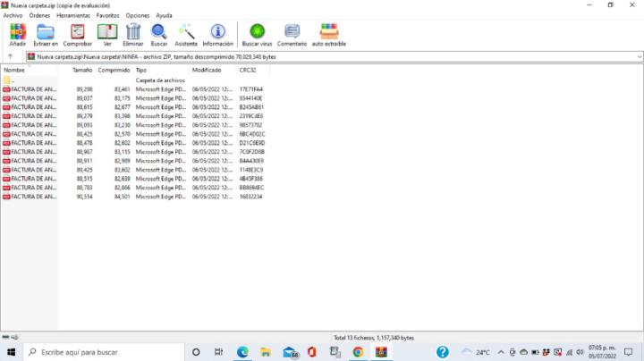
Task: Select the file with CRC32 17E71FA4
Action: coord(32,89)
